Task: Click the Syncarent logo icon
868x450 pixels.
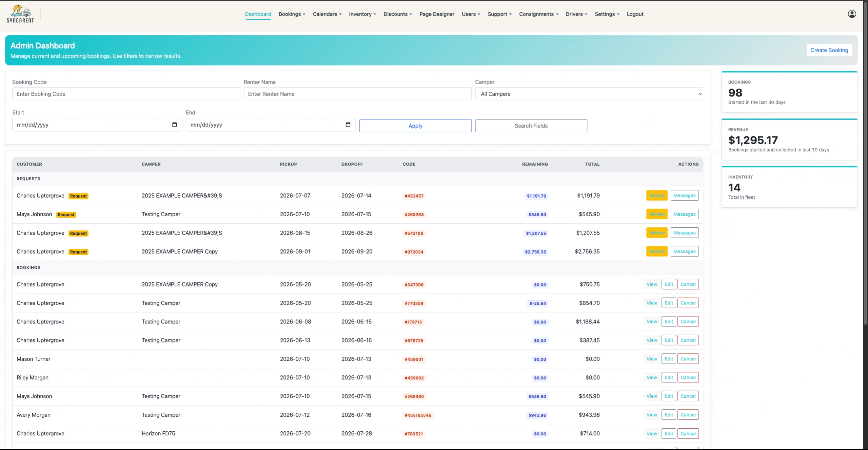Action: point(20,14)
